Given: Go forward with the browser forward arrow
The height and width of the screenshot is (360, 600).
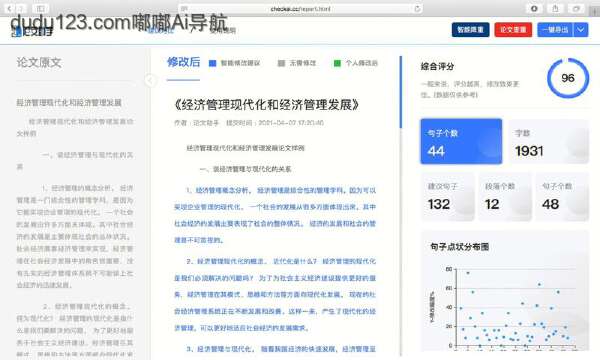Looking at the screenshot, I should [x=21, y=8].
